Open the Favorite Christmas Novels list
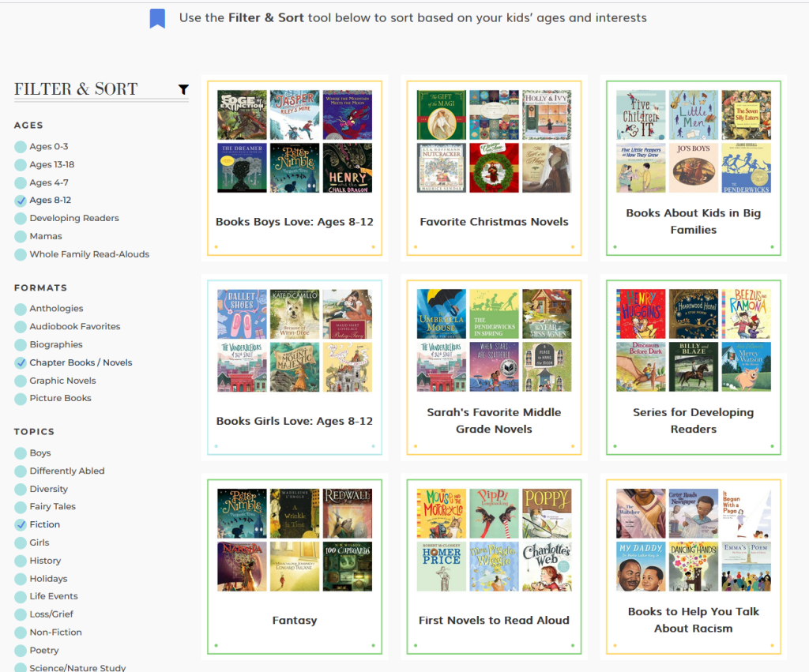The image size is (809, 672). 494,222
